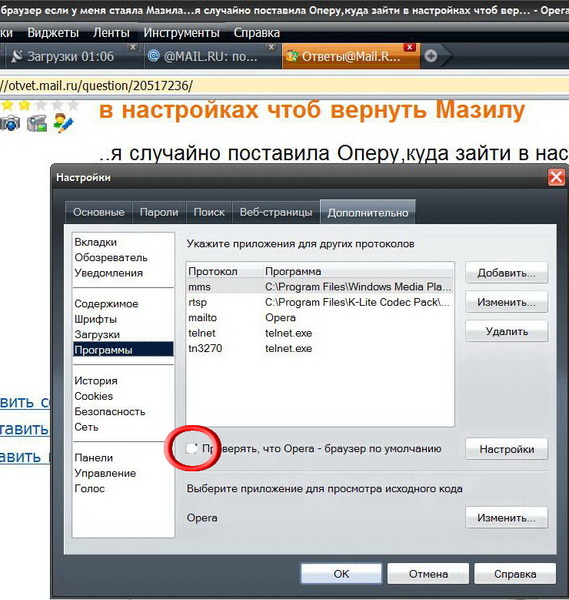
Task: Open the Основные settings tab
Action: point(99,212)
